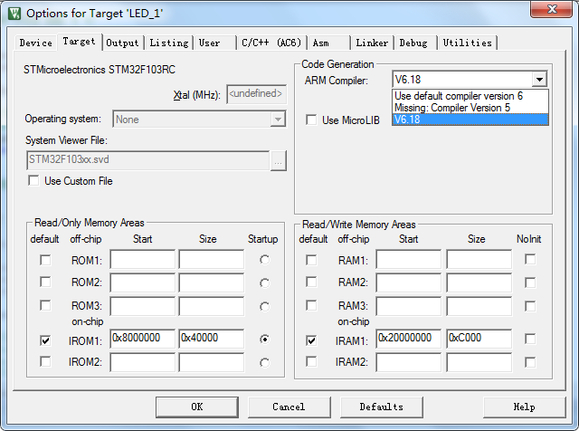
Task: Close the Options for Target dialog
Action: [x=552, y=9]
